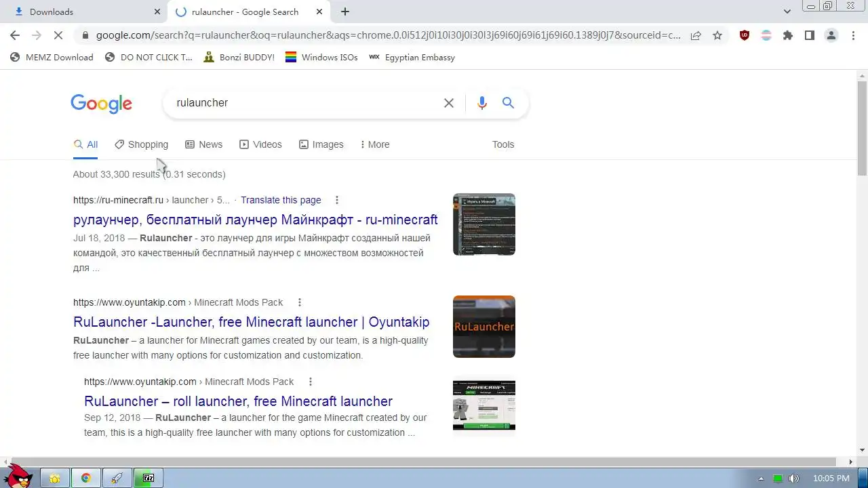Switch to News results
Viewport: 868px width, 488px height.
point(203,144)
